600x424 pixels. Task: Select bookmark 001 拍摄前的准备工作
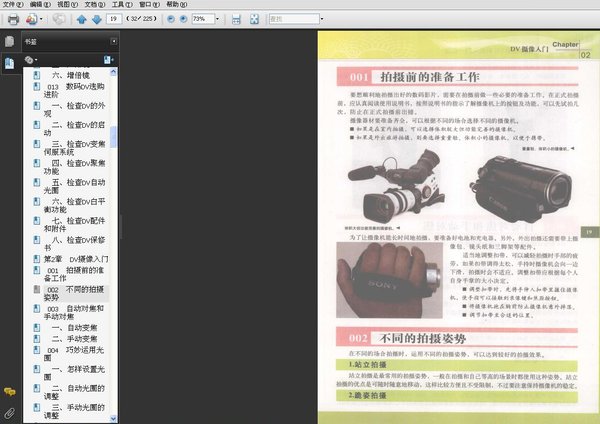74,274
